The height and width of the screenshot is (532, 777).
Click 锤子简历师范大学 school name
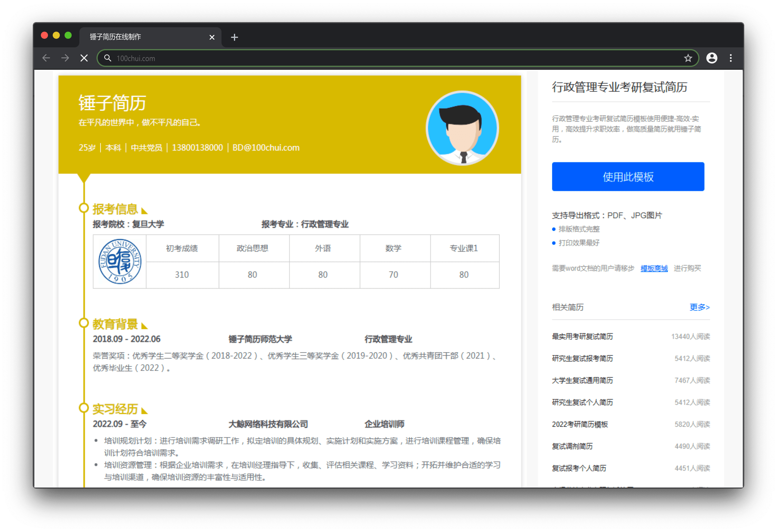pos(261,339)
